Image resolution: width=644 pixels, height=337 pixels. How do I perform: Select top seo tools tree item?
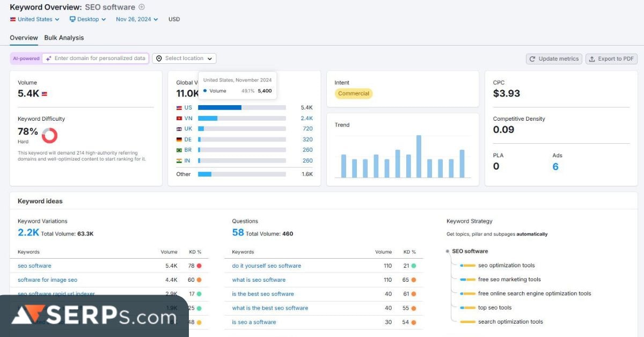(x=495, y=307)
